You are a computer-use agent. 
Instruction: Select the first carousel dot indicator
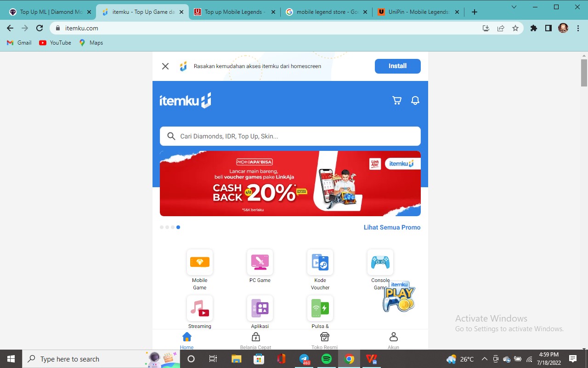coord(162,227)
